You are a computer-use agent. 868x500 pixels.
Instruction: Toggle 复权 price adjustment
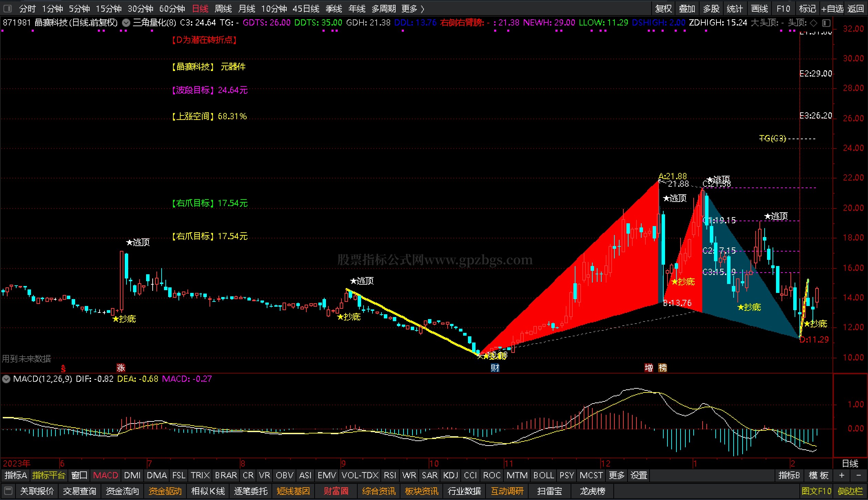pos(663,8)
